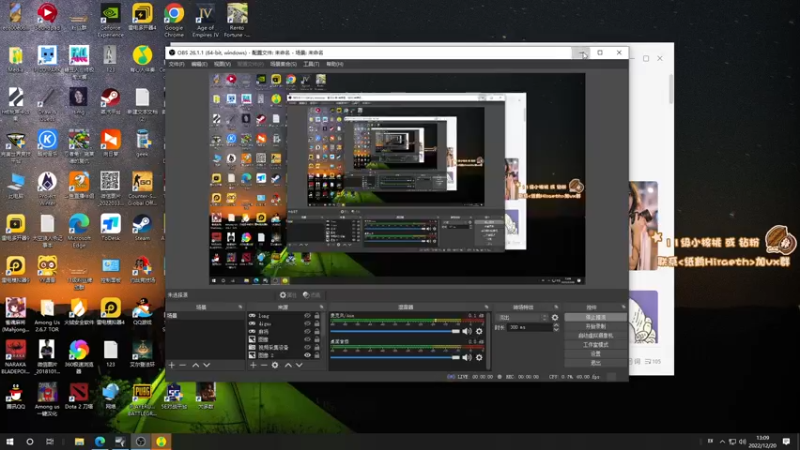The image size is (800, 450).
Task: Toggle visibility of the 'long' source
Action: tap(307, 316)
